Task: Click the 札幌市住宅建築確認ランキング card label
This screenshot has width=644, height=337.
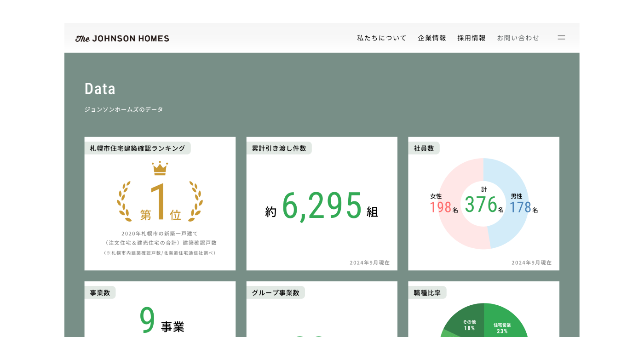Action: tap(138, 148)
